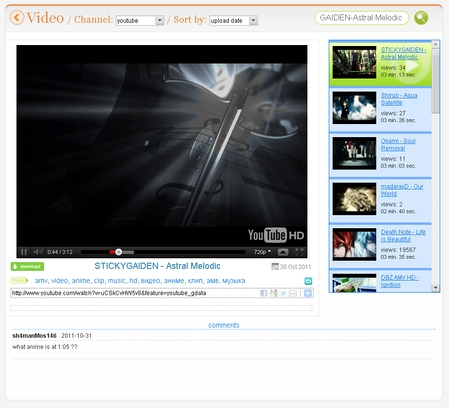Click the видео tag
This screenshot has width=449, height=408.
[151, 281]
